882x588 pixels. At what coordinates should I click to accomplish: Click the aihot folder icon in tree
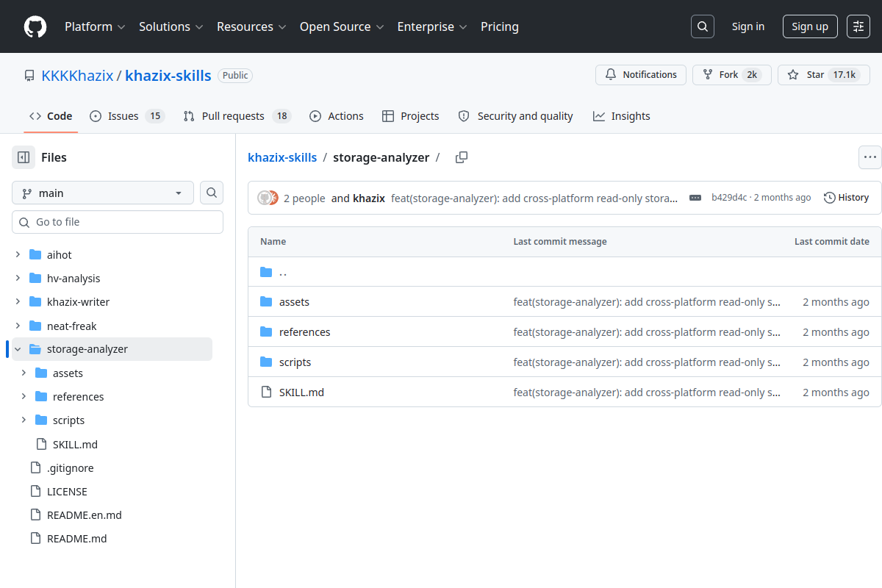tap(35, 255)
